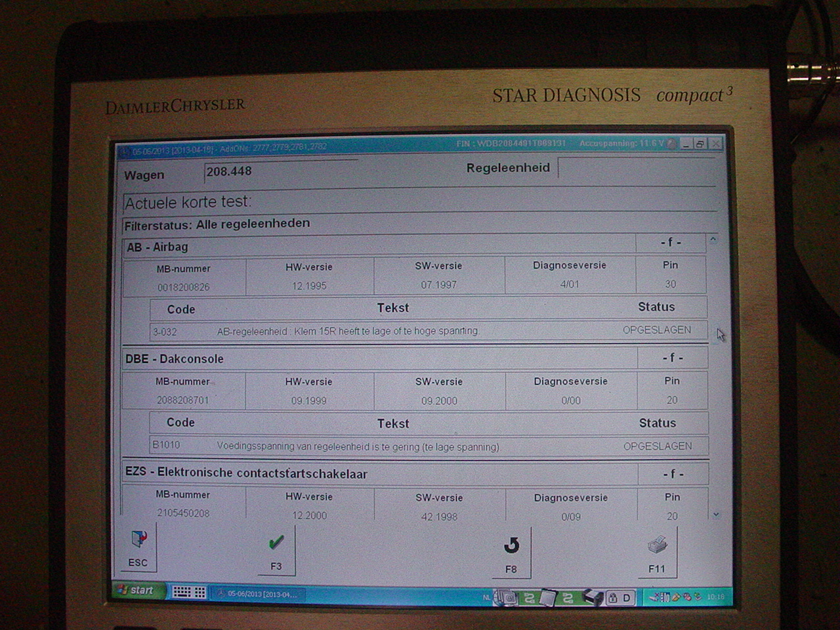This screenshot has height=630, width=840.
Task: Click the AB fault text about Klem 15R
Action: click(348, 331)
